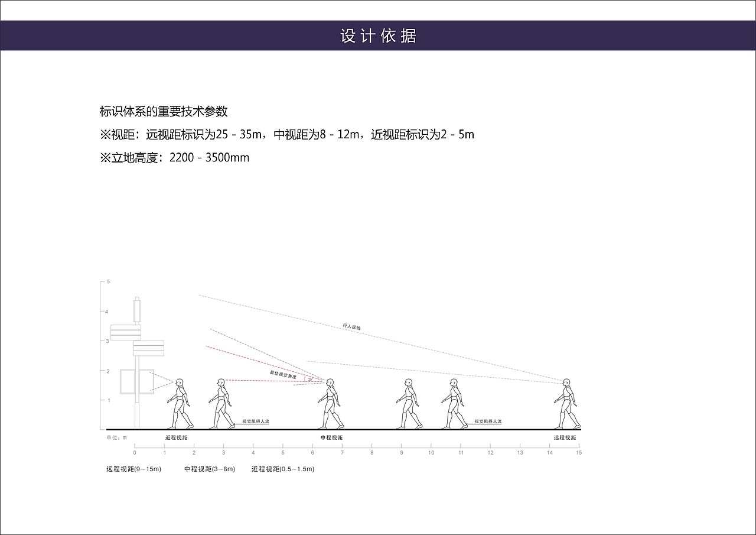Click the first walking figure near the sign

(x=178, y=402)
